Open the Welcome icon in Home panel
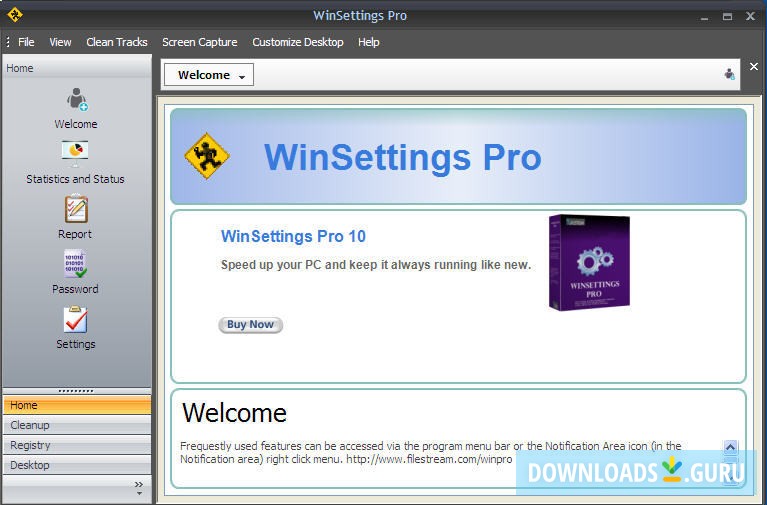 pos(76,99)
